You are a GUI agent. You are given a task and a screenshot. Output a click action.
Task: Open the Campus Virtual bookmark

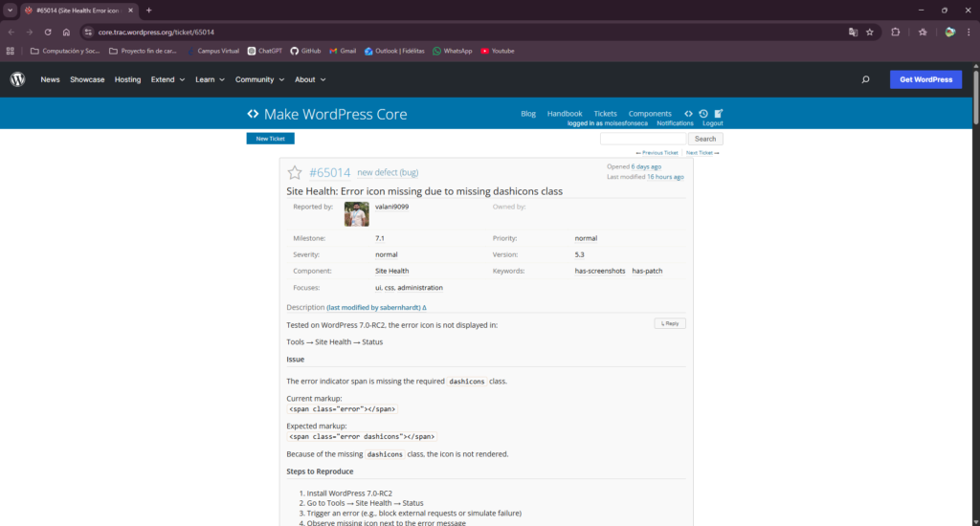pyautogui.click(x=212, y=52)
